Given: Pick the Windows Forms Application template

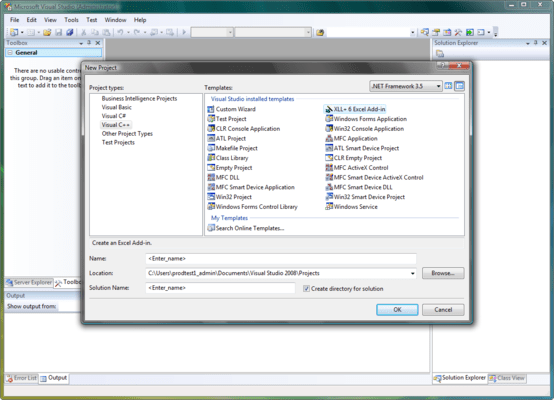Looking at the screenshot, I should click(x=366, y=119).
